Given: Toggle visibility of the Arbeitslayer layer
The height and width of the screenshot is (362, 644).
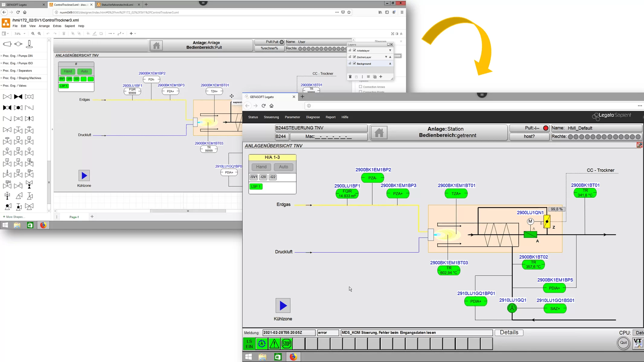Looking at the screenshot, I should pyautogui.click(x=354, y=50).
